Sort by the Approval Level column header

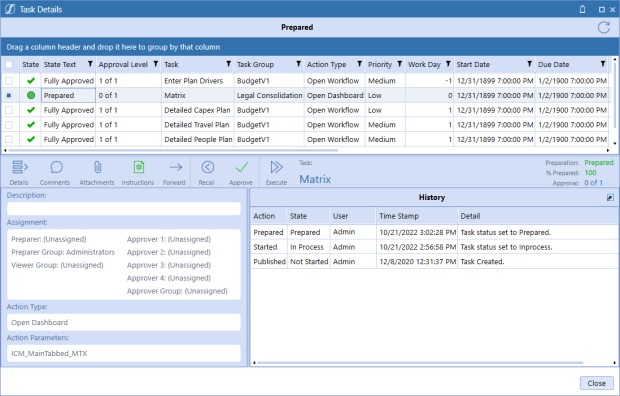tap(123, 64)
